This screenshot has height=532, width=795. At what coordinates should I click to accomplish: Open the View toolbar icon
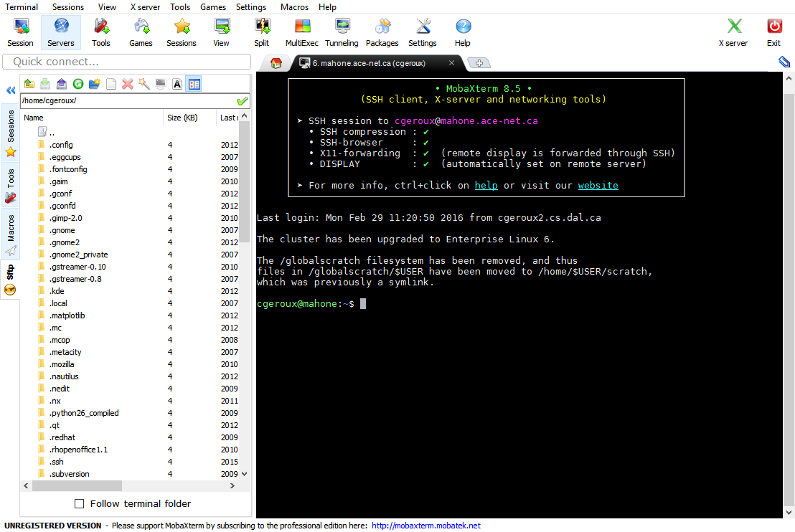tap(222, 32)
